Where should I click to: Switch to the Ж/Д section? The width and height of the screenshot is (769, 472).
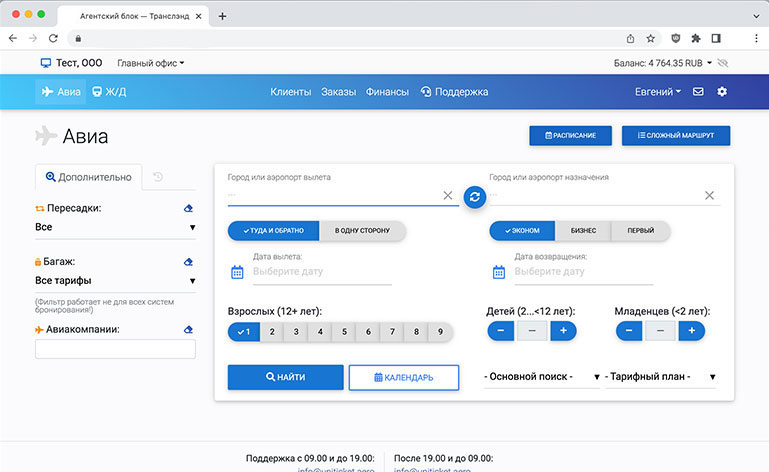[x=109, y=92]
